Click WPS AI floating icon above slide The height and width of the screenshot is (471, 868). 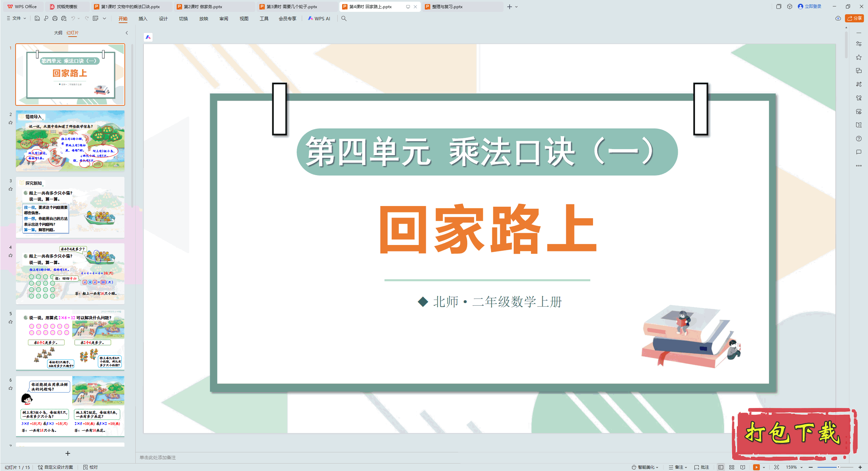click(x=148, y=37)
